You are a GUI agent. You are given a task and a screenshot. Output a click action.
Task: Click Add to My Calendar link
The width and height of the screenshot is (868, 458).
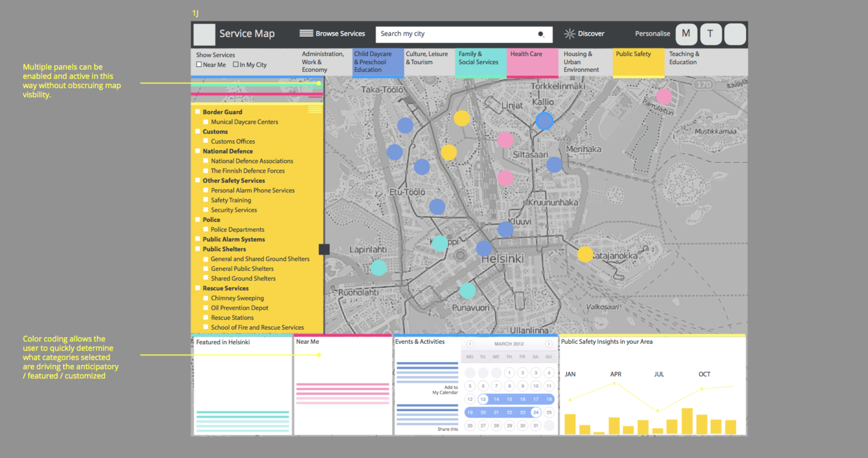pos(445,390)
